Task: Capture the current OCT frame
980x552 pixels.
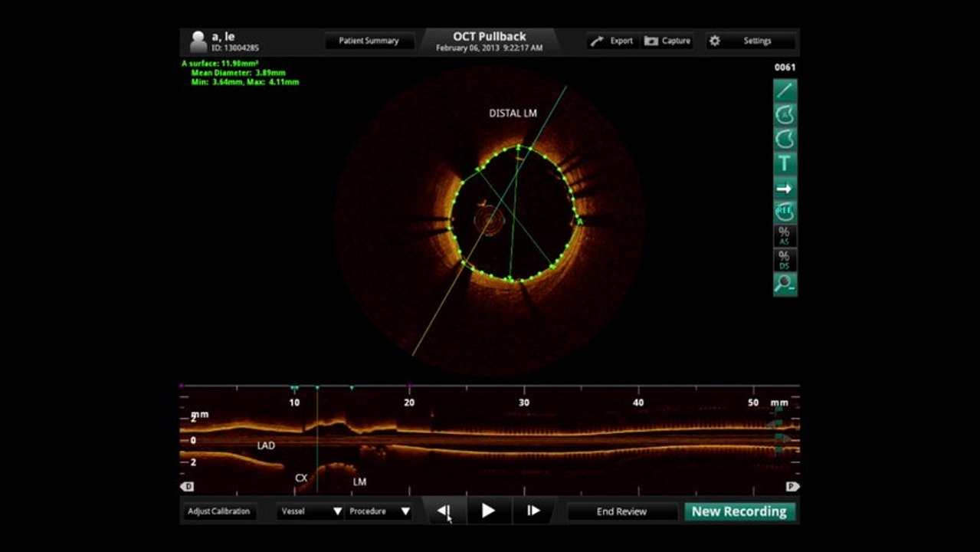Action: [x=667, y=41]
